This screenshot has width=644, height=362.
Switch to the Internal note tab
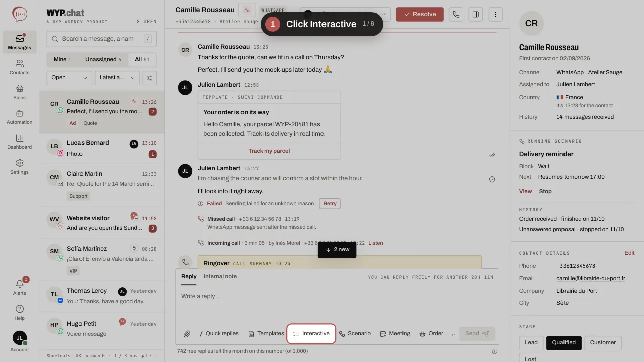pyautogui.click(x=220, y=276)
